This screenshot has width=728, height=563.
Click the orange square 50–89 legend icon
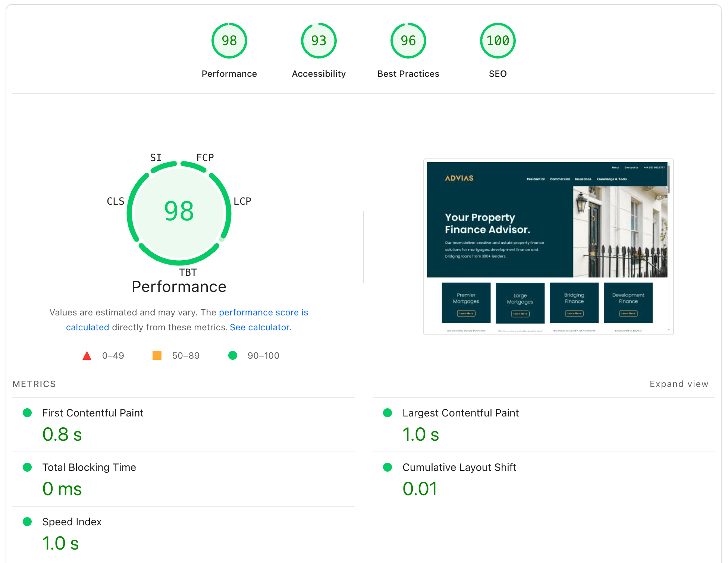(x=157, y=355)
